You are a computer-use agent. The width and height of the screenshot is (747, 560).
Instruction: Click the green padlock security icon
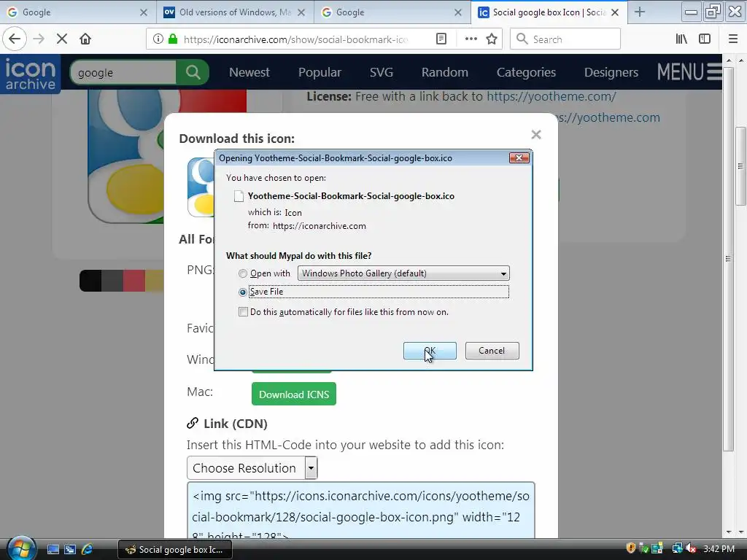coord(173,39)
